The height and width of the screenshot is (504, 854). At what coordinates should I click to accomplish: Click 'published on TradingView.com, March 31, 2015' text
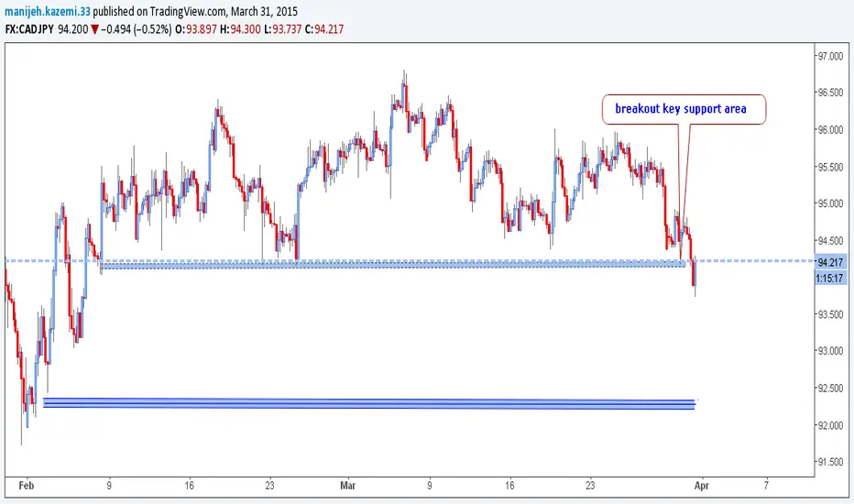pyautogui.click(x=195, y=11)
